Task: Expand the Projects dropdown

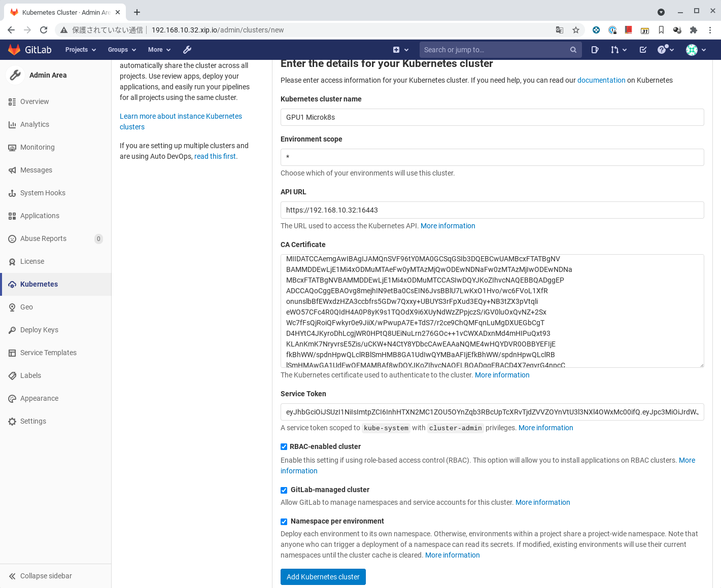Action: (x=80, y=49)
